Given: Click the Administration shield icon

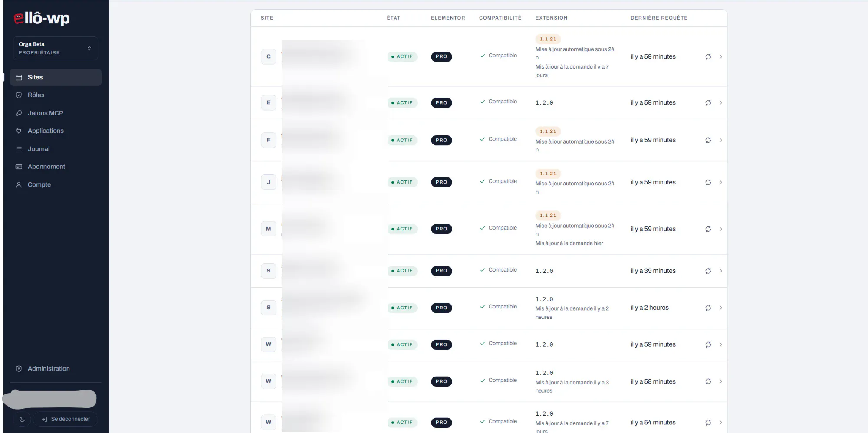Looking at the screenshot, I should 19,368.
